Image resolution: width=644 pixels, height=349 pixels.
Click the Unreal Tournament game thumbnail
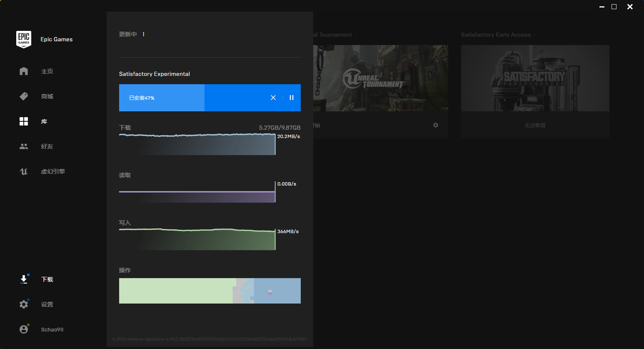point(381,78)
